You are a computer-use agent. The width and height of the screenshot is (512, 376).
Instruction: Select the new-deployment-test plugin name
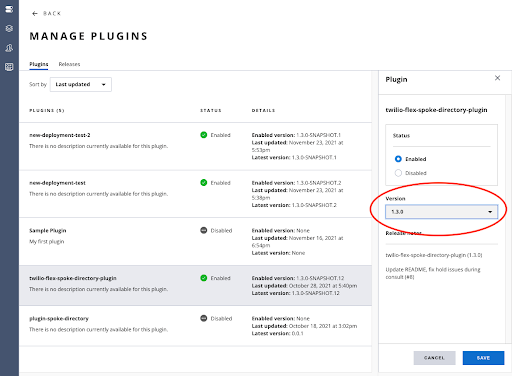pyautogui.click(x=57, y=183)
